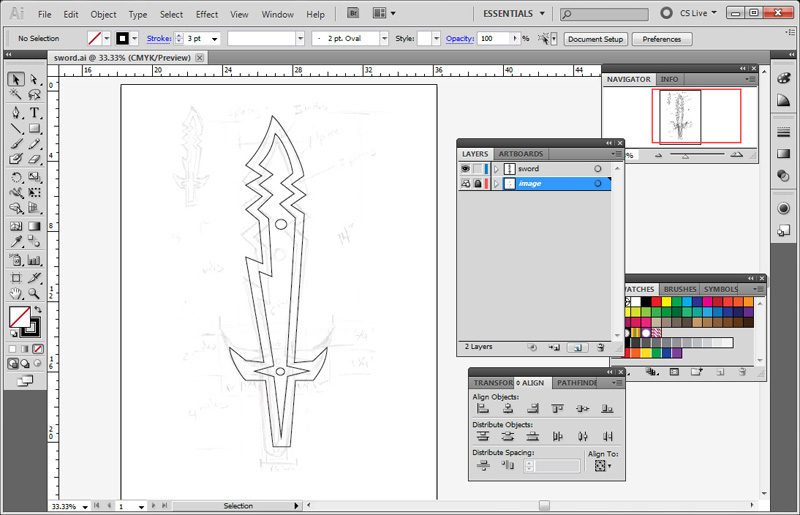
Task: Pick the red swatch in Swatches panel
Action: click(x=656, y=302)
